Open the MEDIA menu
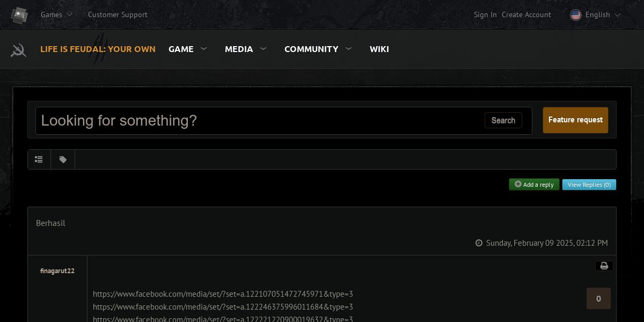 [239, 49]
